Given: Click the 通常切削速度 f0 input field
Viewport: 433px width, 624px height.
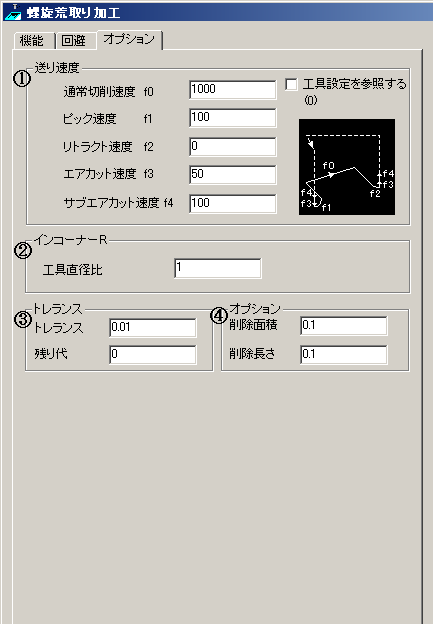Looking at the screenshot, I should 233,90.
